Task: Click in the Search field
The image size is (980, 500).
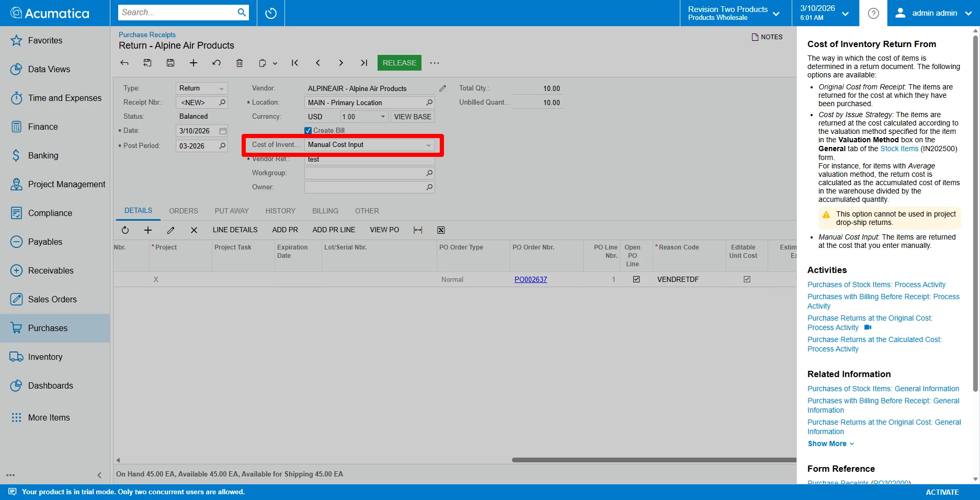Action: (178, 13)
